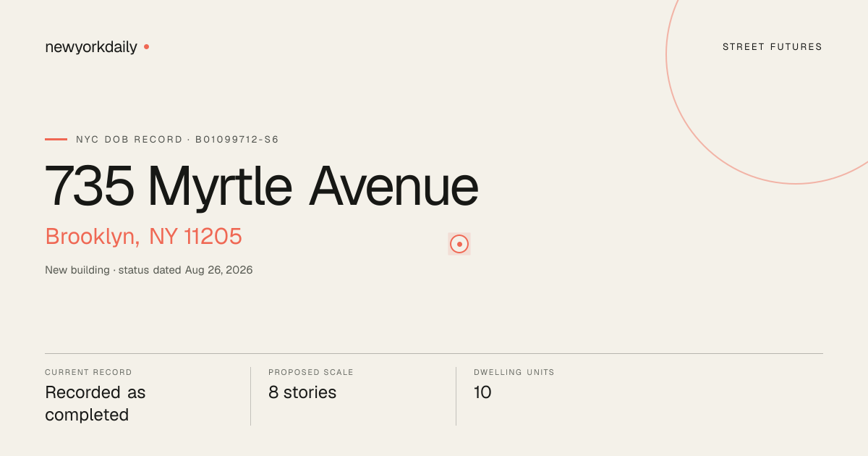Click the divider between scale and units

tap(456, 396)
